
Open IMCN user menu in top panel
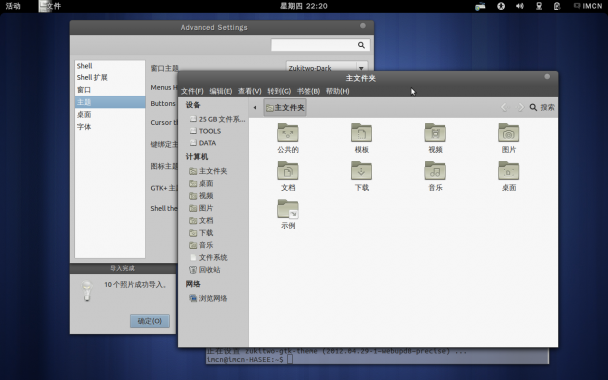point(588,6)
